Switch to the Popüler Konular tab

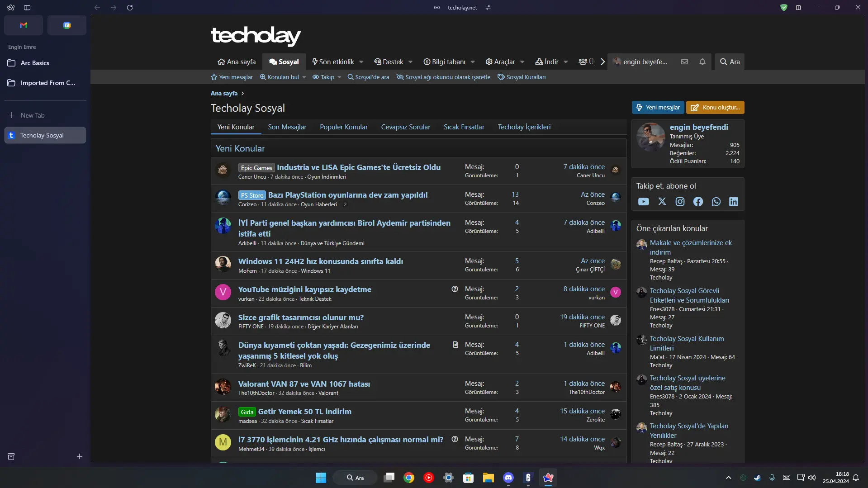pos(344,127)
